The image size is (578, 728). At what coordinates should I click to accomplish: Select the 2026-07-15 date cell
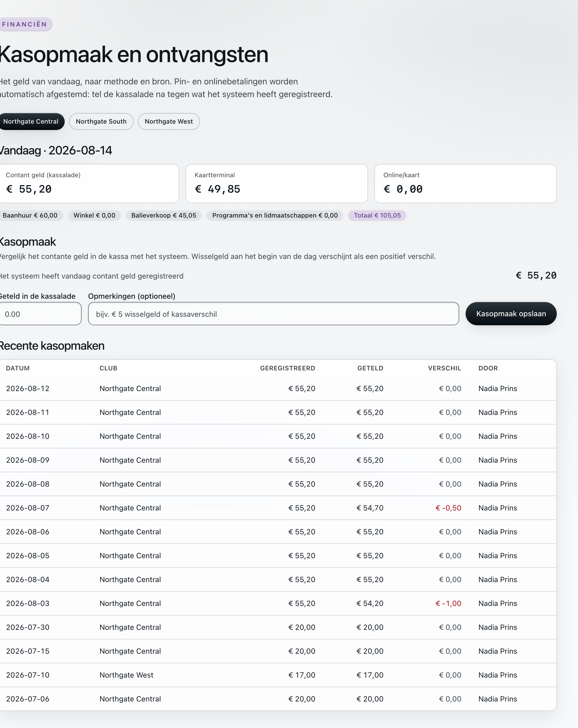[28, 651]
